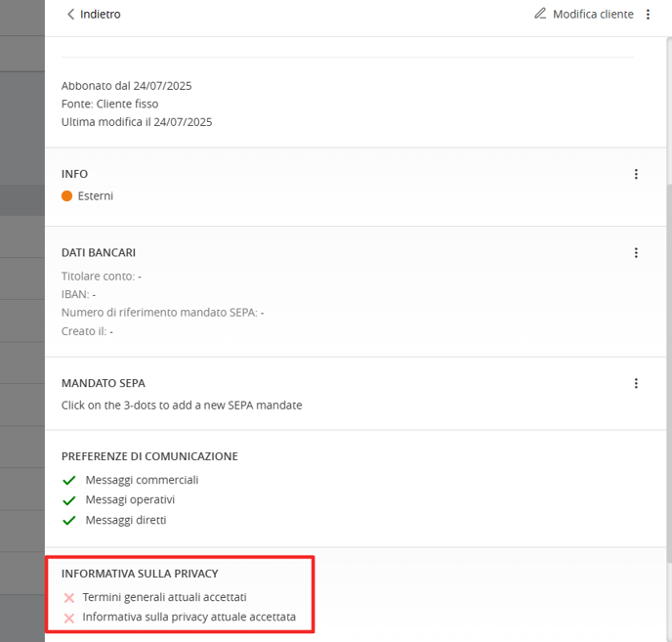Viewport: 672px width, 642px height.
Task: Click the Titolare conto line
Action: pos(102,277)
